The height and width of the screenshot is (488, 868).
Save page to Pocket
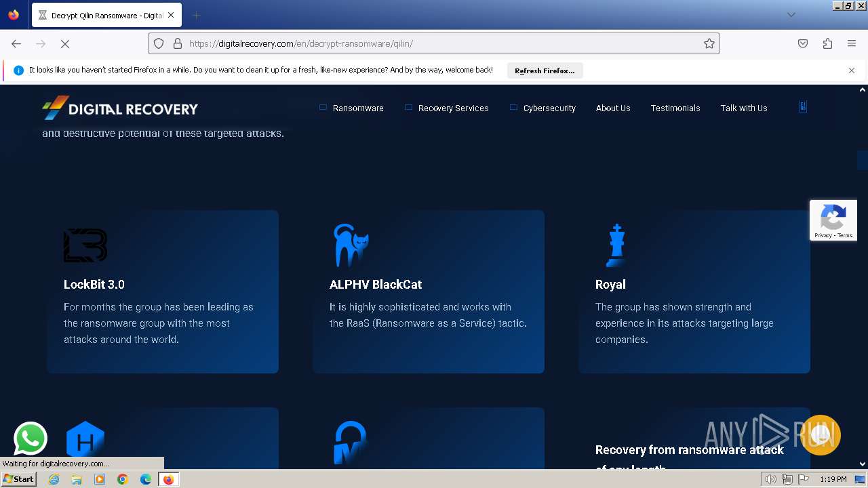point(803,43)
